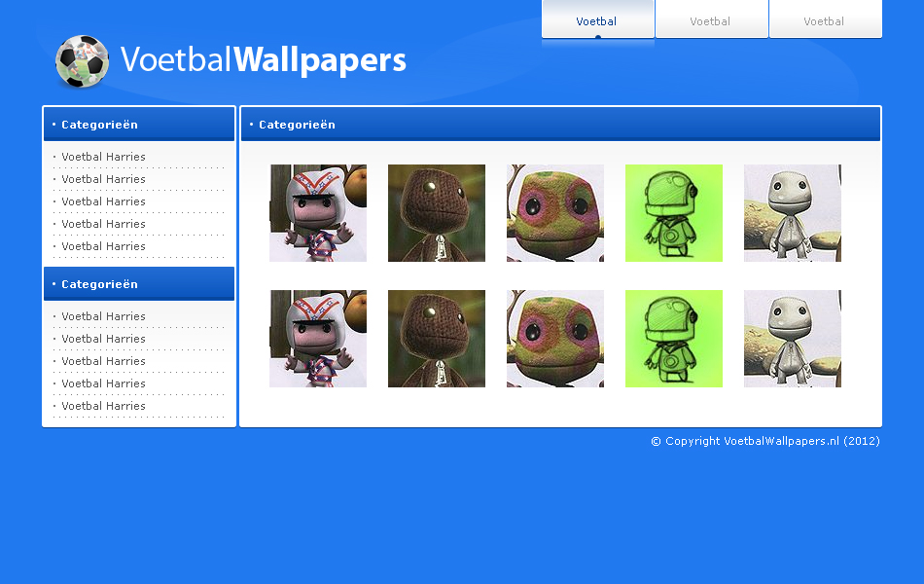Image resolution: width=924 pixels, height=584 pixels.
Task: Open fourth Voetbal Harries link in upper list
Action: pyautogui.click(x=104, y=224)
